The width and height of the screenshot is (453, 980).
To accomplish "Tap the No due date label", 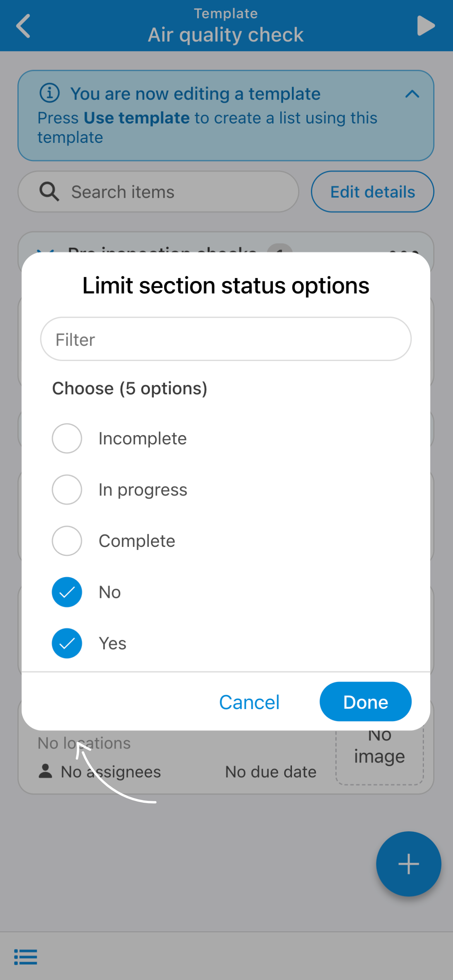I will [271, 772].
